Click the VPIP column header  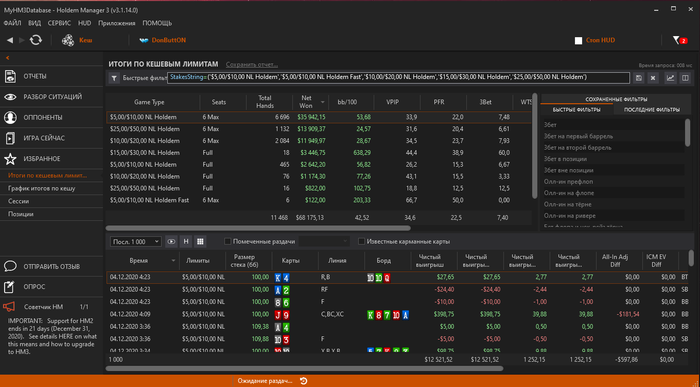tap(392, 102)
